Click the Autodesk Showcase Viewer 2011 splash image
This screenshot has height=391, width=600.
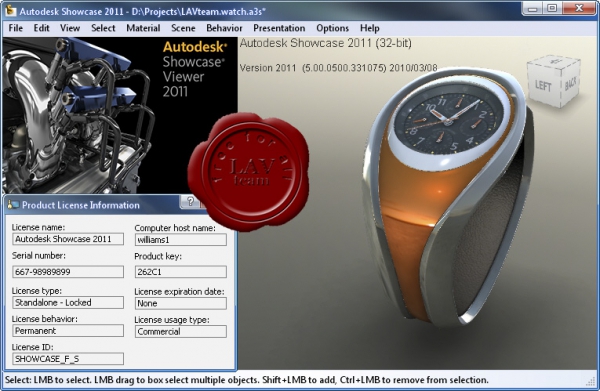click(120, 115)
